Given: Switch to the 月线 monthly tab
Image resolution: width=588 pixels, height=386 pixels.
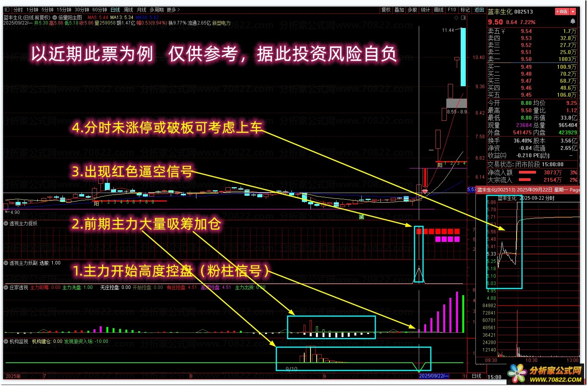Looking at the screenshot, I should point(142,10).
